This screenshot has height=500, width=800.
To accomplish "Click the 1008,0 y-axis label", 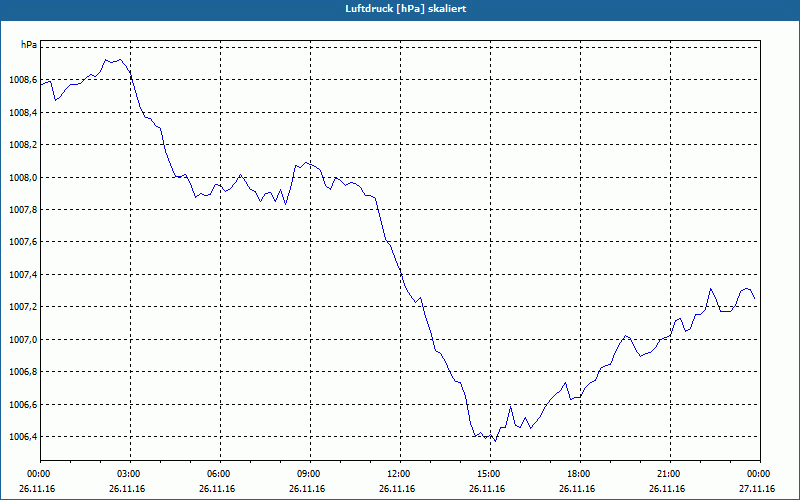I will pyautogui.click(x=23, y=178).
